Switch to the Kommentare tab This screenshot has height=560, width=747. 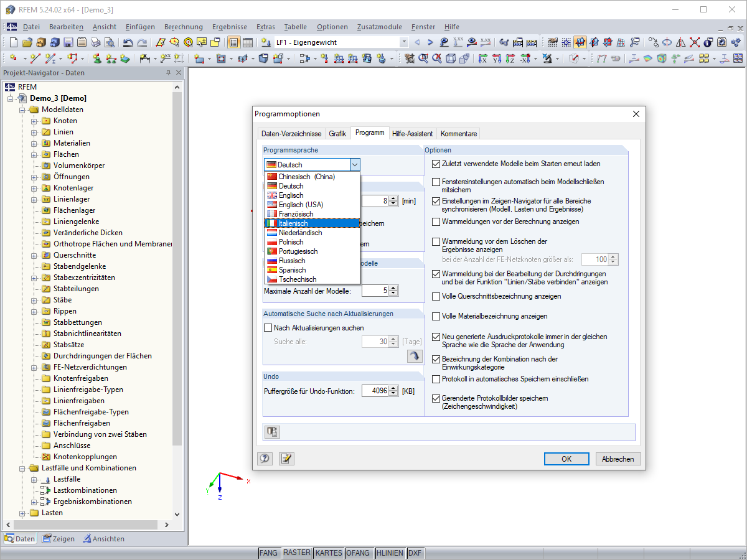(x=459, y=134)
